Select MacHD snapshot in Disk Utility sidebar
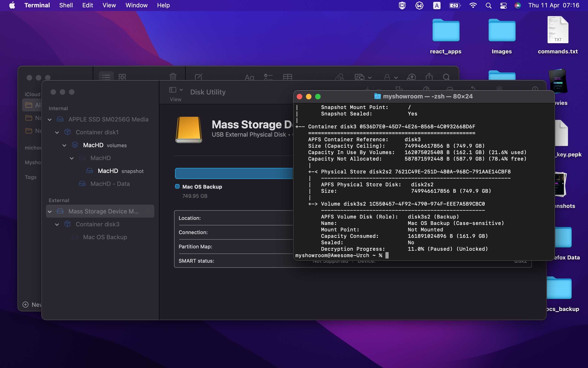The image size is (588, 368). [100, 171]
